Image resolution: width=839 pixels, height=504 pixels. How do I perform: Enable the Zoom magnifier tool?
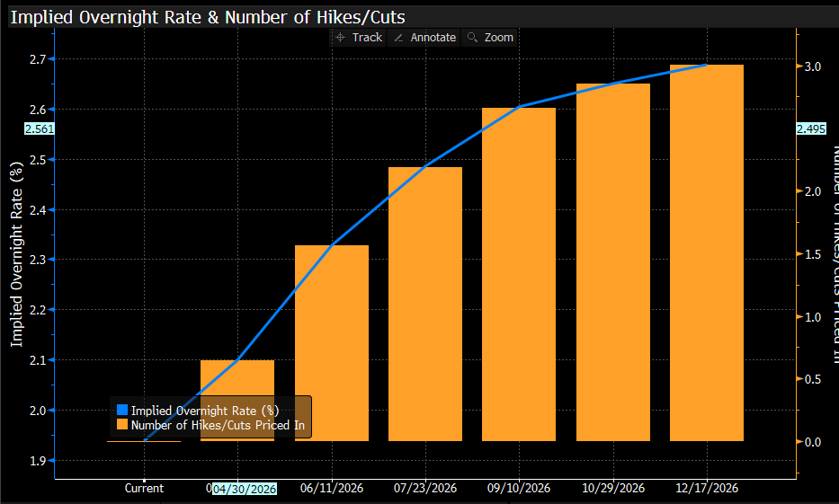pos(490,37)
